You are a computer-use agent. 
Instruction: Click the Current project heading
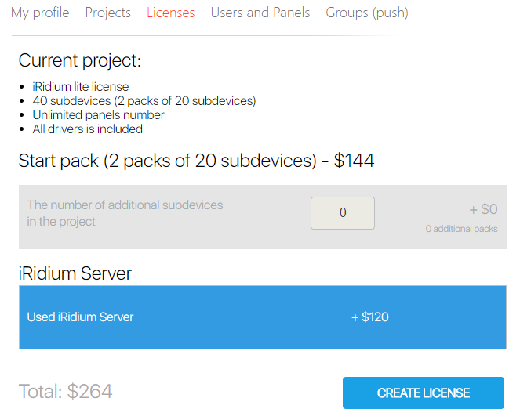79,61
